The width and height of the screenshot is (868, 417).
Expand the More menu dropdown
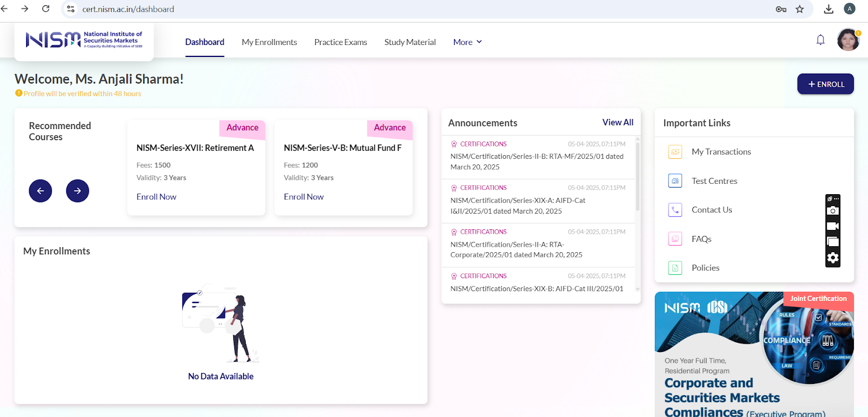tap(468, 42)
